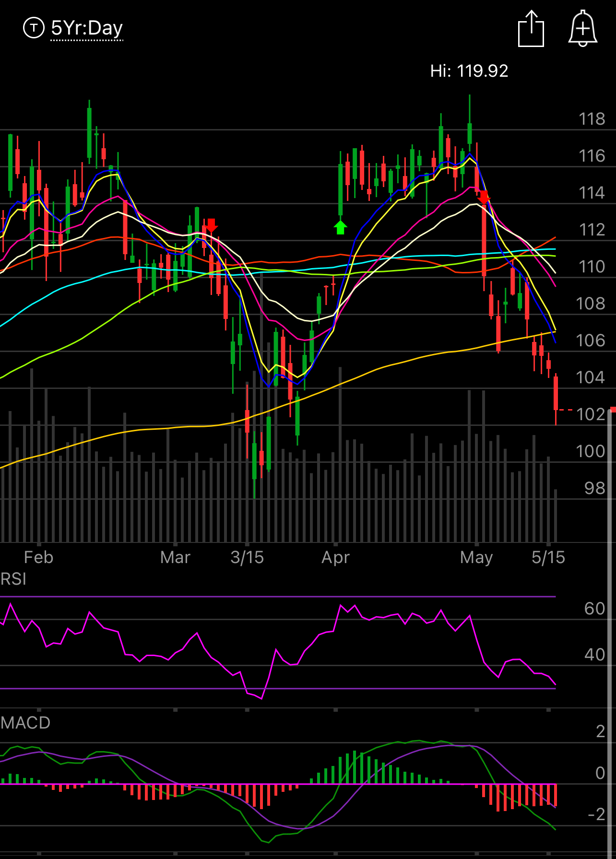The height and width of the screenshot is (859, 616).
Task: Tap the Apr date axis label
Action: pyautogui.click(x=335, y=557)
